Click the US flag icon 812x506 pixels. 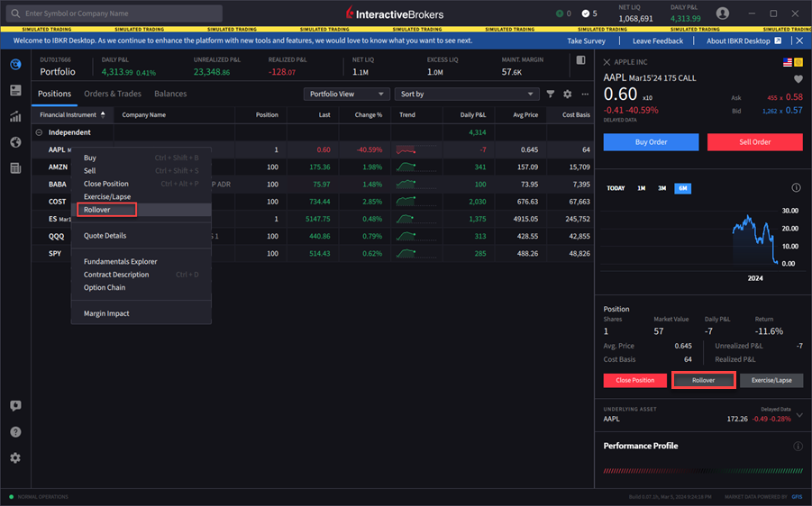point(788,62)
